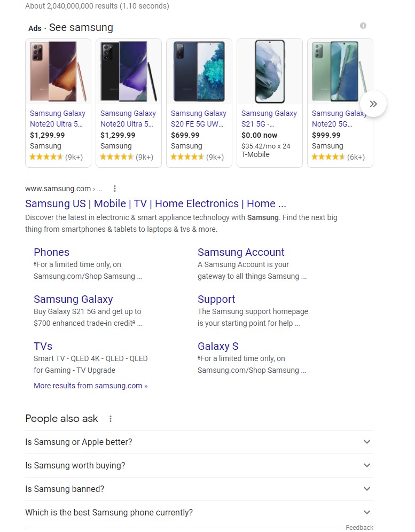Expand "Is Samsung worth buying?" question
The image size is (415, 532).
pos(367,466)
